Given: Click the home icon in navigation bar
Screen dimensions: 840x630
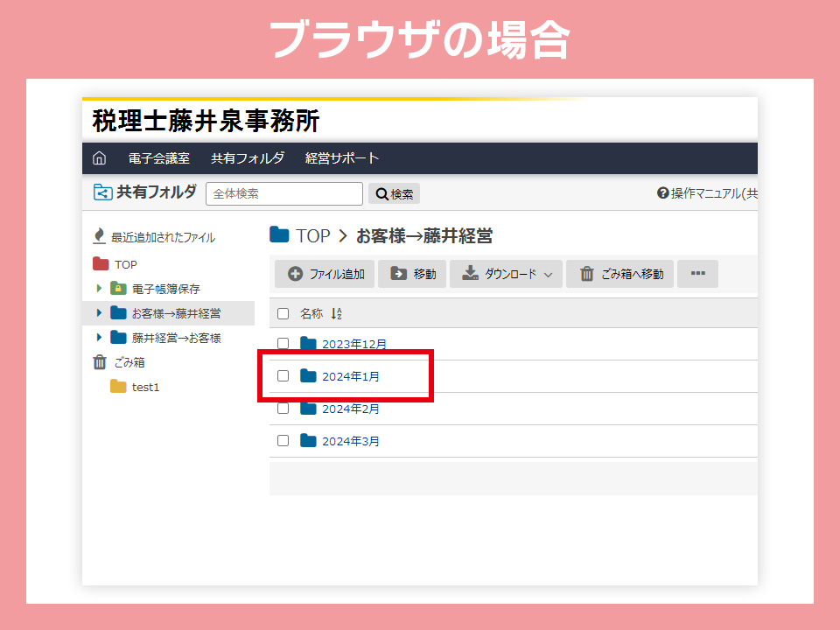Looking at the screenshot, I should [x=100, y=158].
